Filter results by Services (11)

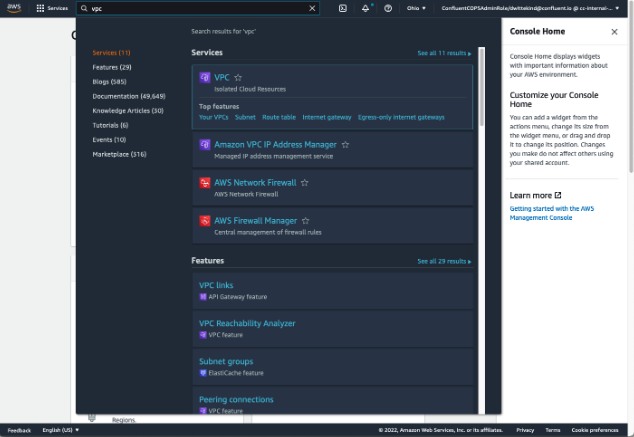[x=111, y=53]
